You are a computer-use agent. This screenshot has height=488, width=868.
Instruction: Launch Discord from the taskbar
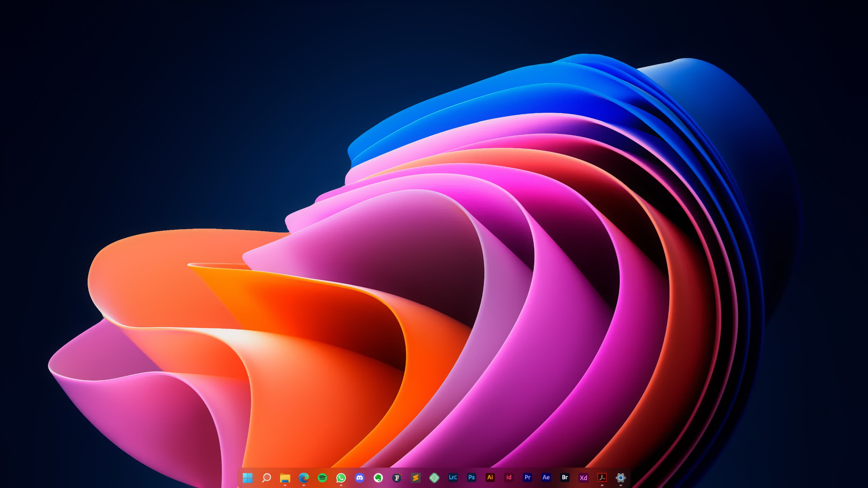point(360,477)
